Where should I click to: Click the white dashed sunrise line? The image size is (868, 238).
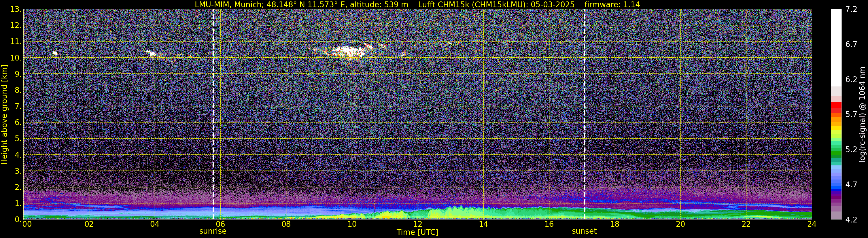tap(213, 114)
